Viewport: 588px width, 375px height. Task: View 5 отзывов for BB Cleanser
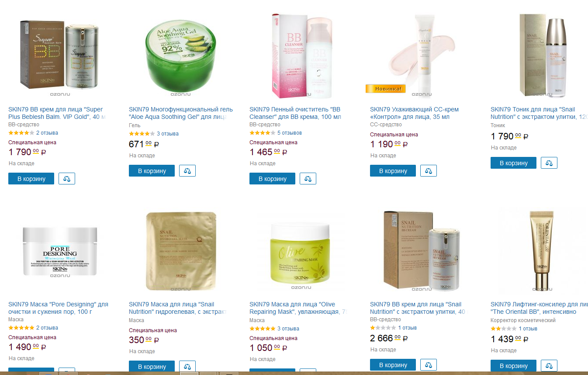(290, 133)
